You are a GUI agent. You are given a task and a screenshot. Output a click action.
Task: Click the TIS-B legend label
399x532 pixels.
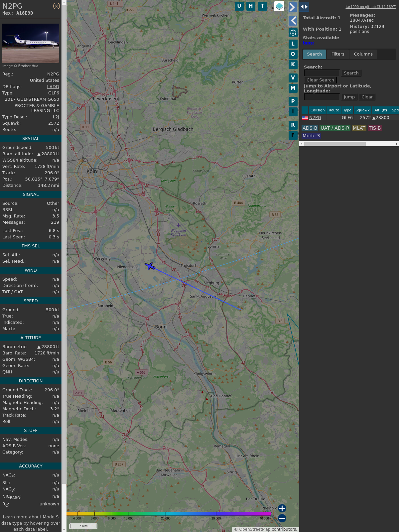pyautogui.click(x=375, y=128)
